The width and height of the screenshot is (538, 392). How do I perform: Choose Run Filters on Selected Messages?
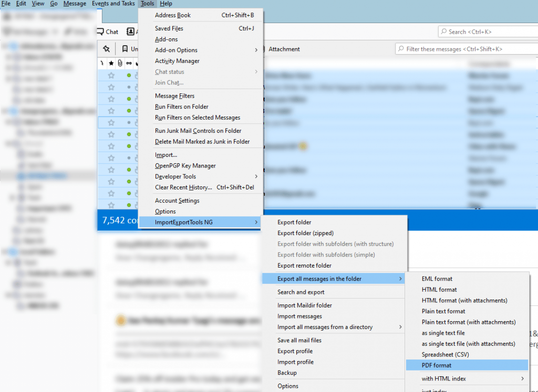[200, 118]
